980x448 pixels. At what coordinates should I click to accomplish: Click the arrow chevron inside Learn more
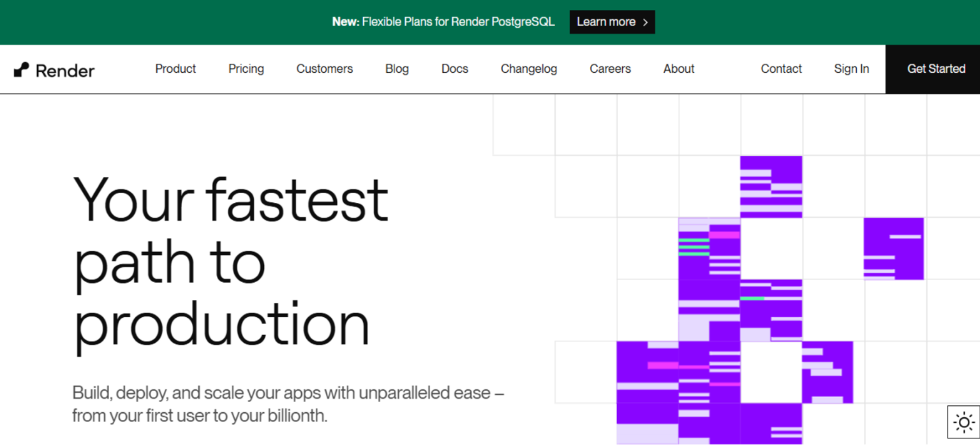tap(645, 22)
